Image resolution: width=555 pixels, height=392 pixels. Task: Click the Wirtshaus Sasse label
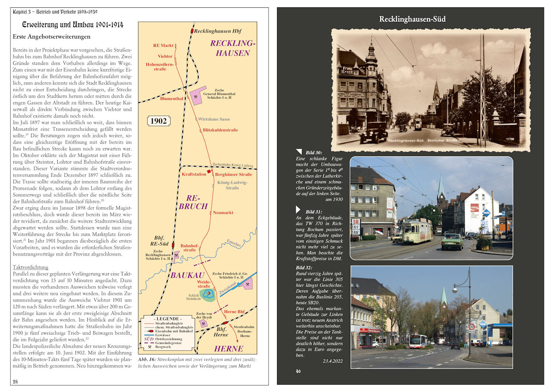point(214,119)
